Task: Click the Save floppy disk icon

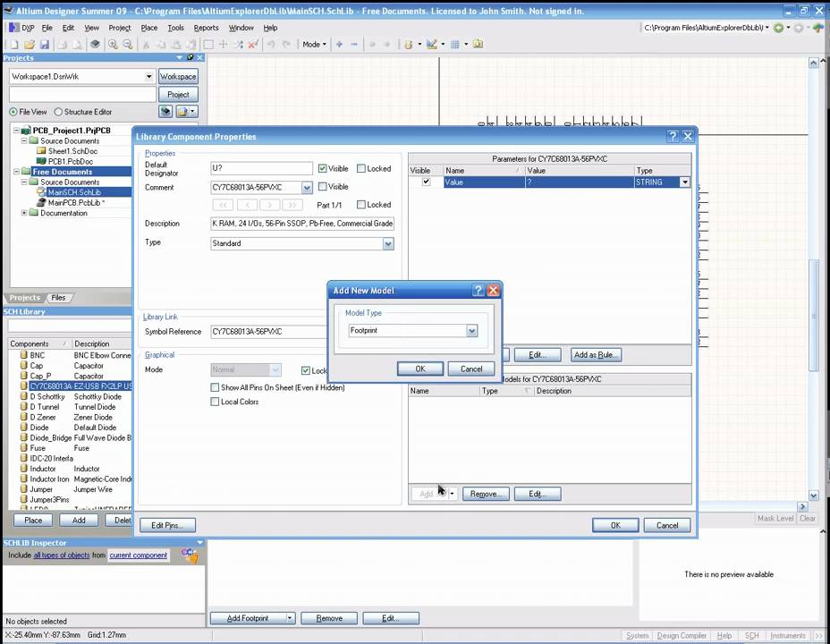Action: click(x=45, y=45)
